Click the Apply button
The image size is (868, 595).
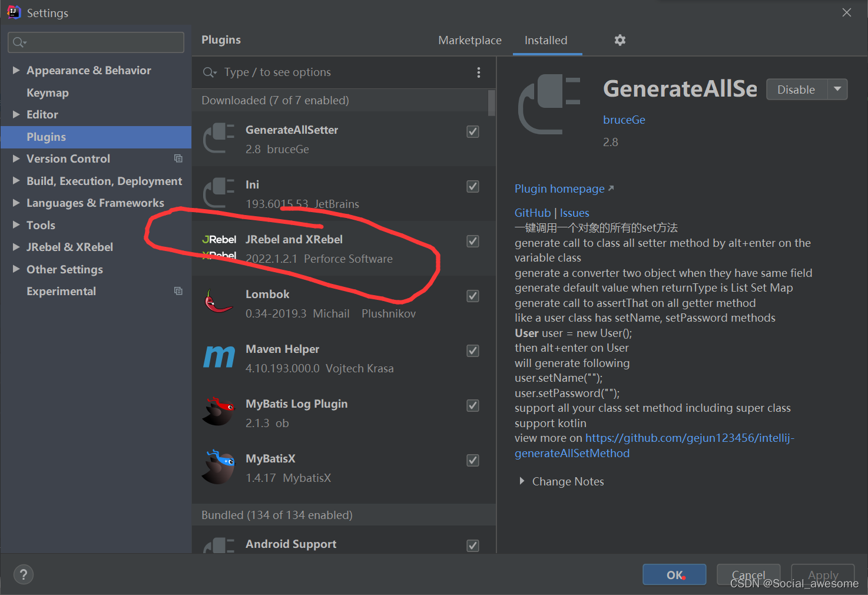point(823,574)
